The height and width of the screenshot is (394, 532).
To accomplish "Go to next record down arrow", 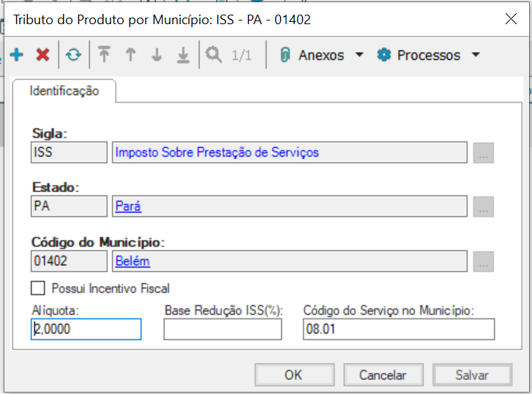I will [x=157, y=55].
